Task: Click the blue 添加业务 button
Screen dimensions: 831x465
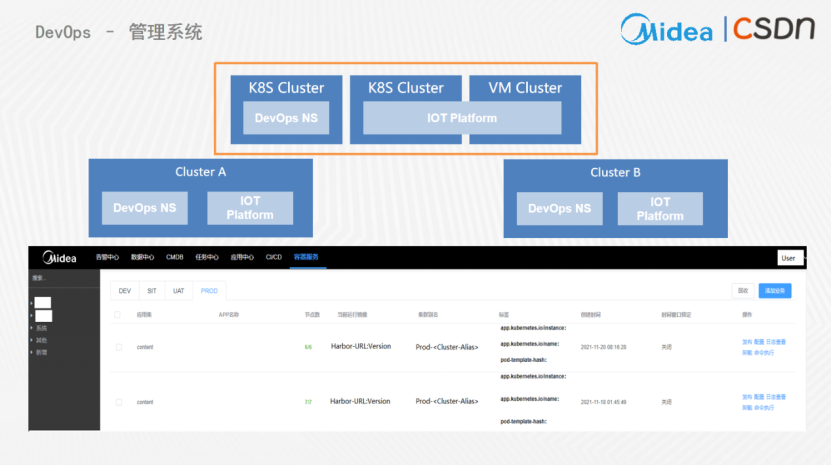Action: [x=775, y=291]
